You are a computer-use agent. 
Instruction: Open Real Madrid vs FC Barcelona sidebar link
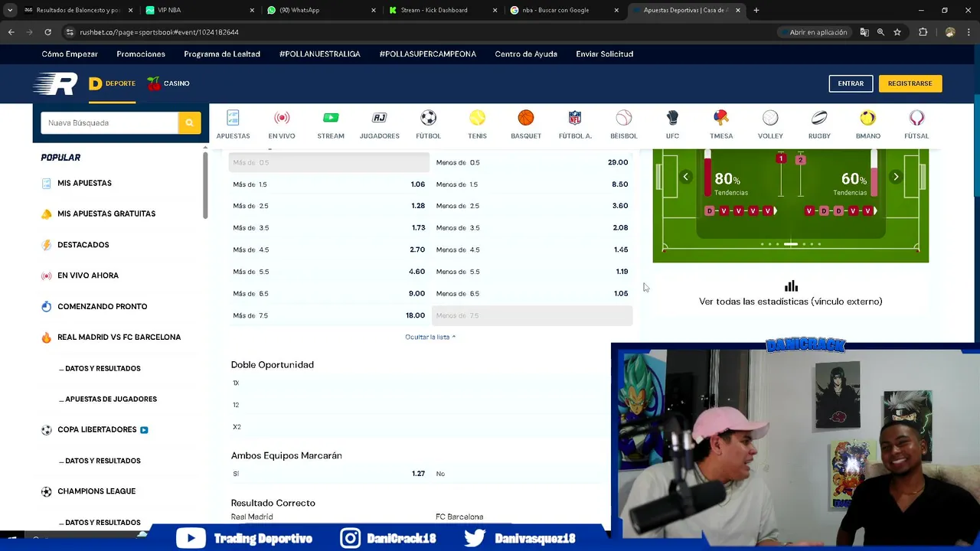pos(119,337)
